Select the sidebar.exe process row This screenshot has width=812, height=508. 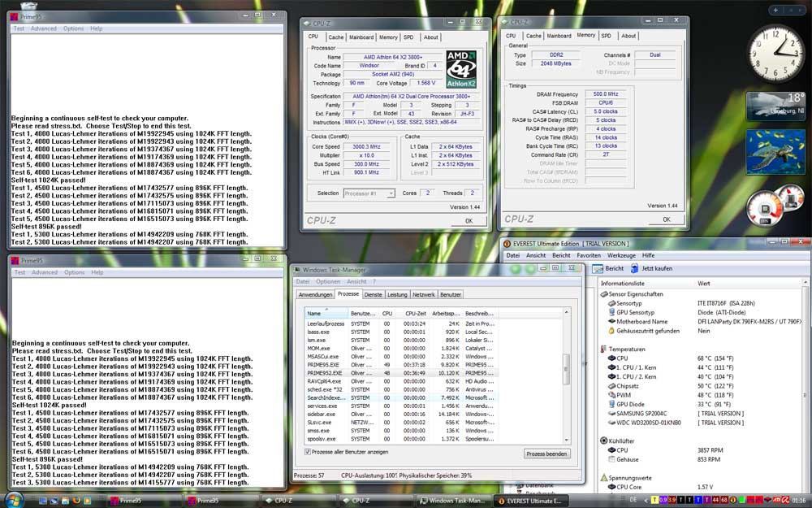[x=402, y=415]
